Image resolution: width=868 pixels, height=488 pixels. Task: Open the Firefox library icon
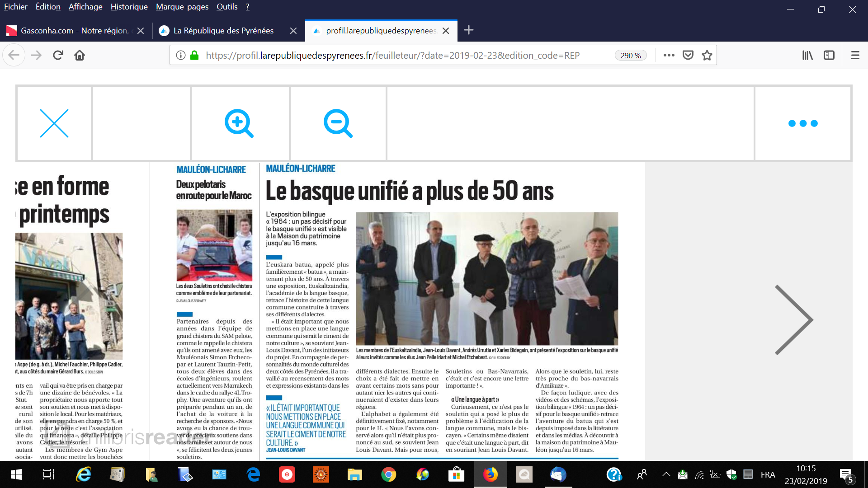pos(807,55)
